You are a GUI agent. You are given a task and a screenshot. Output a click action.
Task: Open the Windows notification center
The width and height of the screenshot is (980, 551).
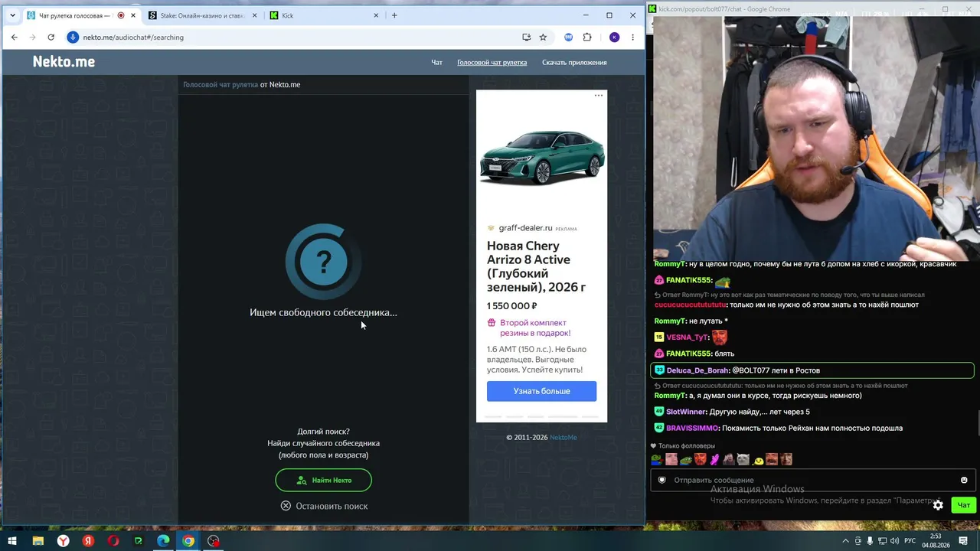tap(963, 541)
